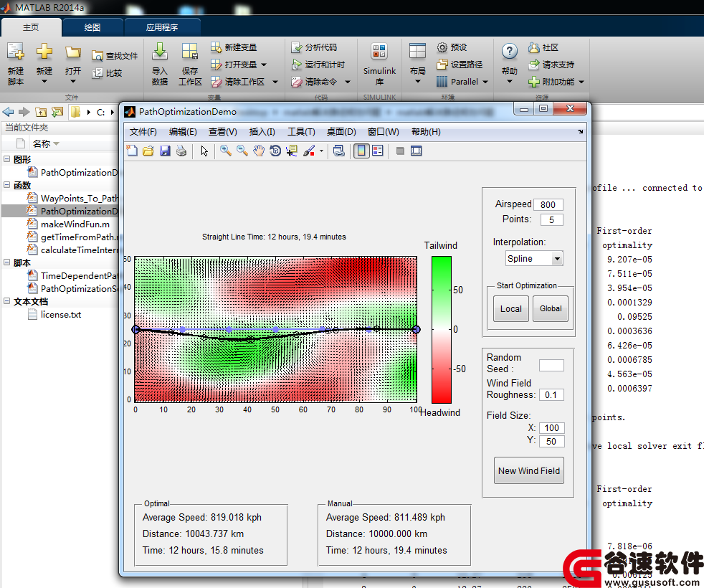Image resolution: width=704 pixels, height=588 pixels.
Task: Click the Local optimization button
Action: 511,308
